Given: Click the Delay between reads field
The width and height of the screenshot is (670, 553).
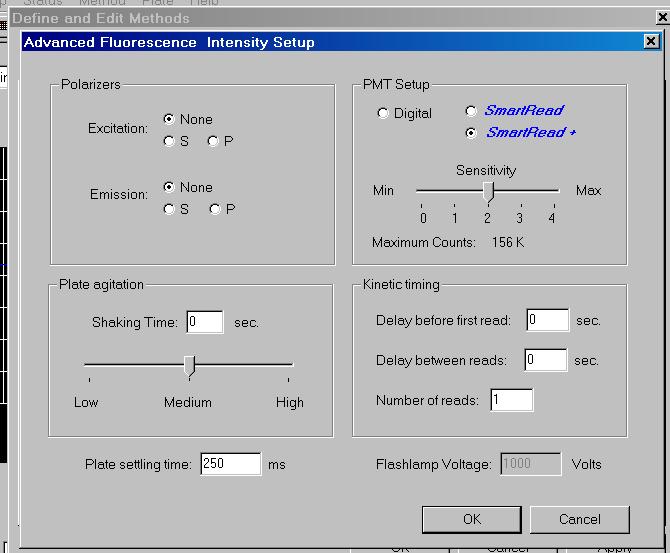Looking at the screenshot, I should point(546,360).
